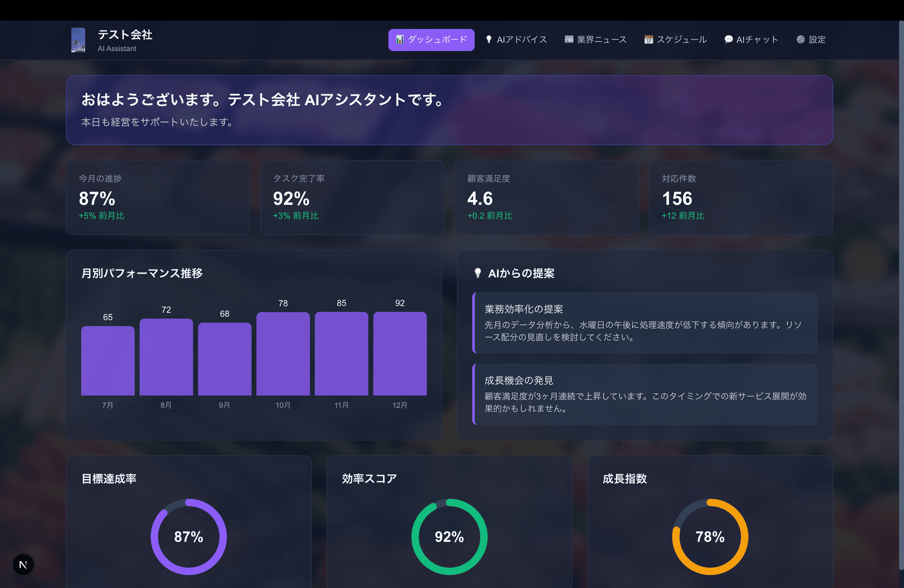Image resolution: width=904 pixels, height=588 pixels.
Task: Click the 対応件数 156 metric card
Action: [741, 197]
